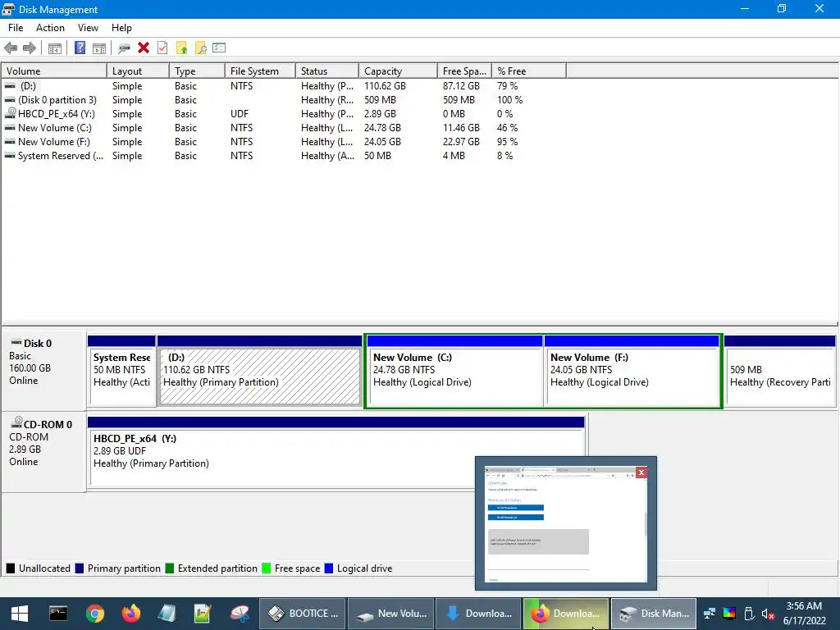Switch to Disk Management taskbar button

pos(654,614)
